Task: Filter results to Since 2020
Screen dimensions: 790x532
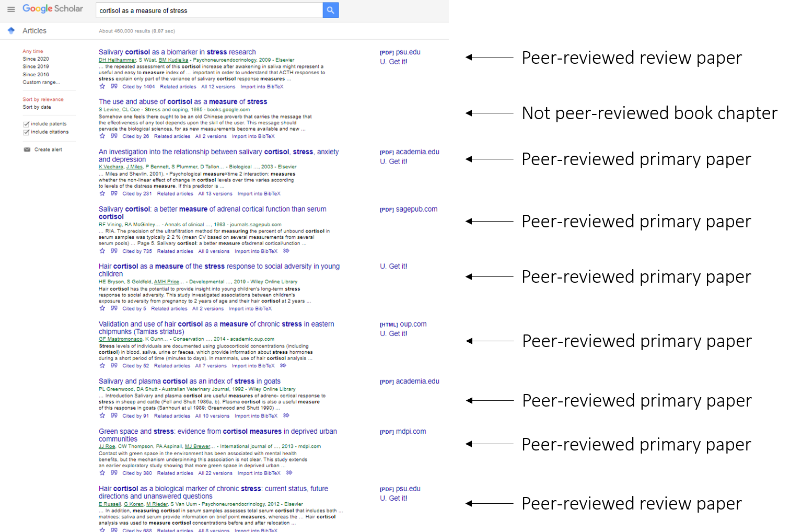Action: [36, 59]
